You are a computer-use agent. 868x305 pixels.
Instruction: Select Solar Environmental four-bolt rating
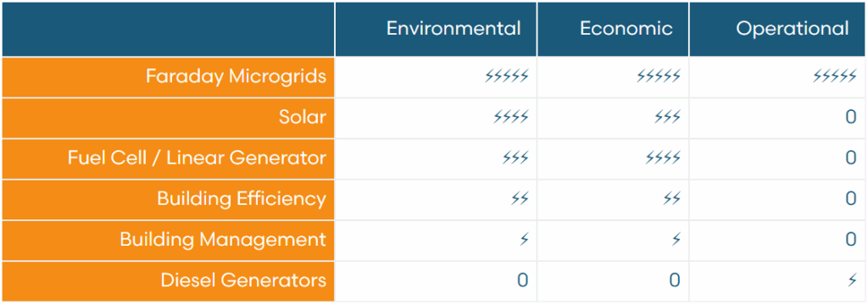(511, 118)
